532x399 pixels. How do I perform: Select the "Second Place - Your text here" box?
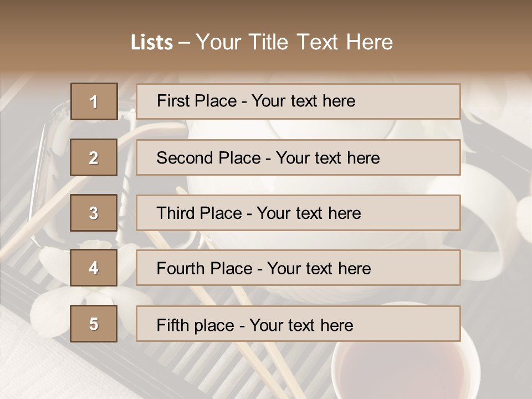[x=298, y=157]
